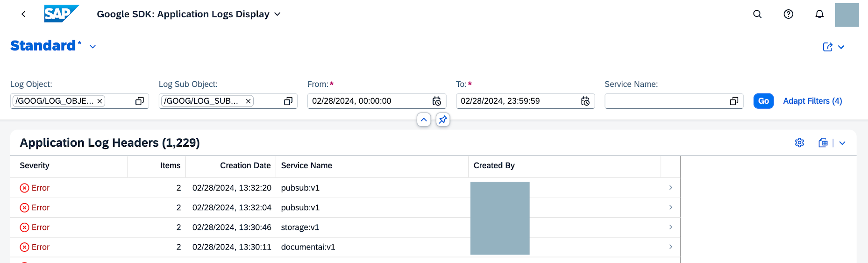868x263 pixels.
Task: Open table settings gear icon
Action: [x=799, y=143]
